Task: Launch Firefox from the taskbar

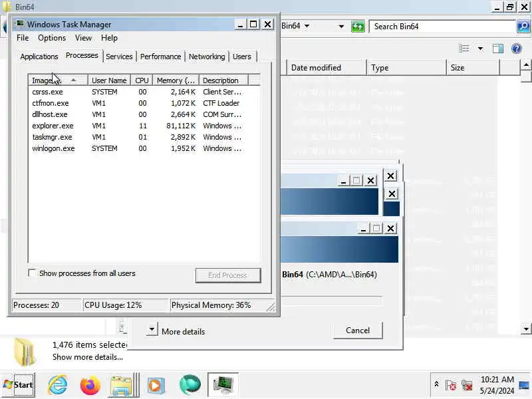Action: 90,385
